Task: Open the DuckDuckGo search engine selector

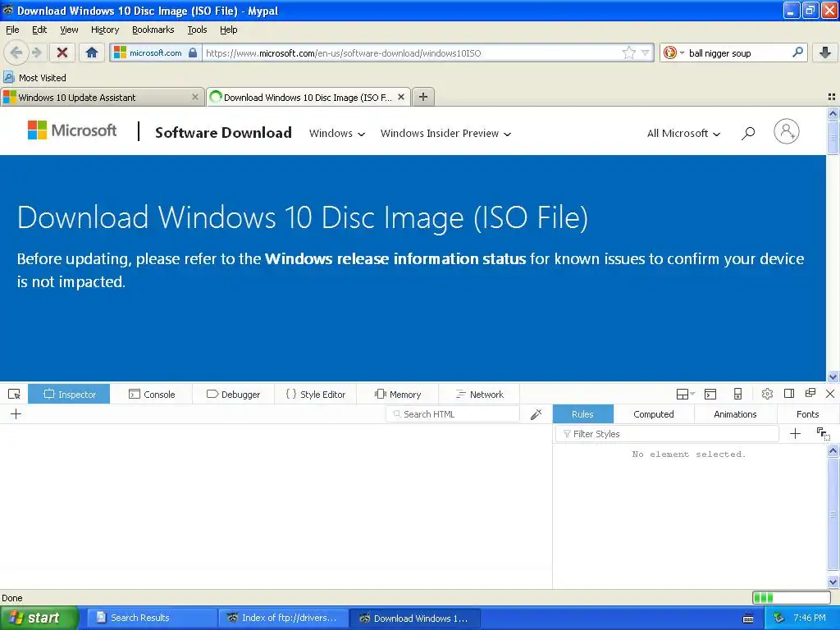Action: (673, 52)
